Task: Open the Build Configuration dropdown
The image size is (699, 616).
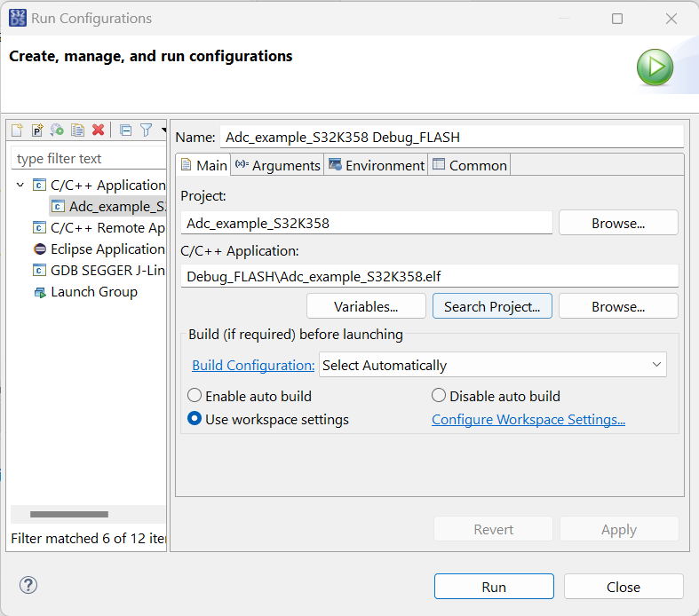Action: tap(492, 365)
